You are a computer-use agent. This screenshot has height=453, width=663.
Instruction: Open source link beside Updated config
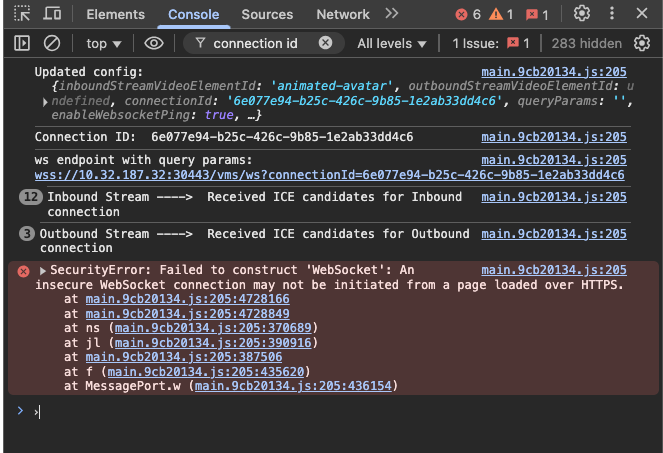(x=554, y=72)
